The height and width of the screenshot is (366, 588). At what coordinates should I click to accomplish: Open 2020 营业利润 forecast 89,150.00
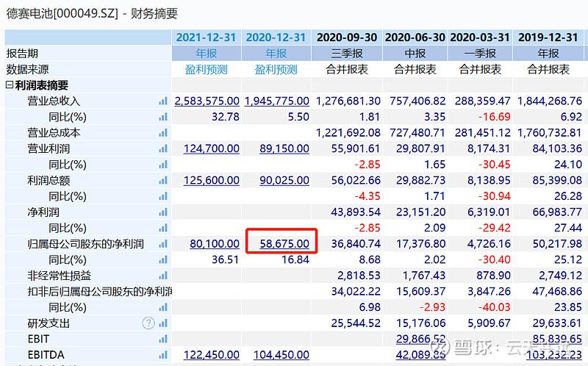(284, 149)
